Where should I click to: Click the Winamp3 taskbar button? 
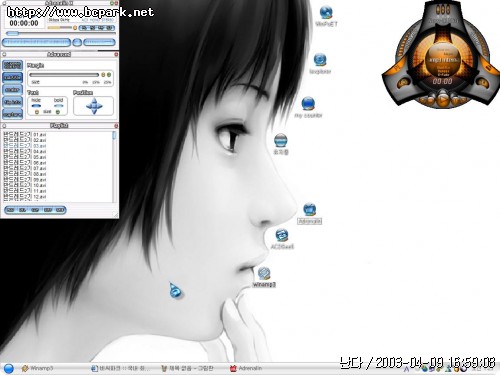click(37, 368)
